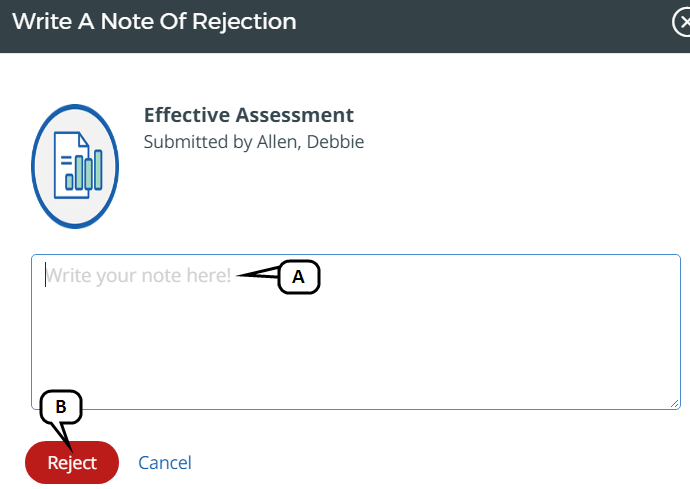The image size is (690, 489).
Task: Click the callout bubble labeled B
Action: pos(60,406)
